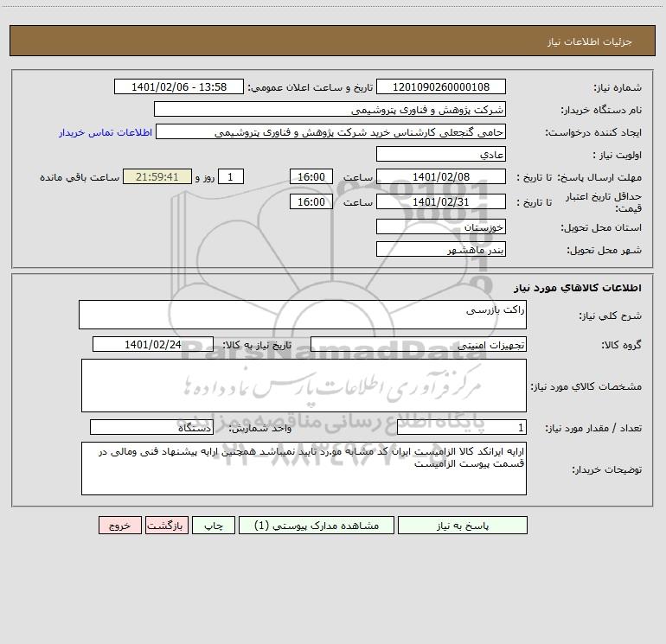Screen dimensions: 666x644
Task: Click the request creator field حامی گنجعلی
Action: pyautogui.click(x=331, y=131)
